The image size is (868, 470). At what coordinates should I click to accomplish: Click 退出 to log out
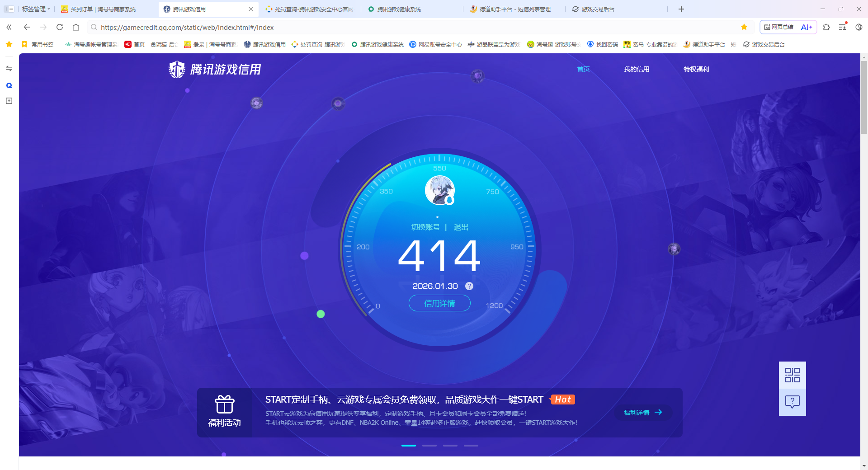461,227
